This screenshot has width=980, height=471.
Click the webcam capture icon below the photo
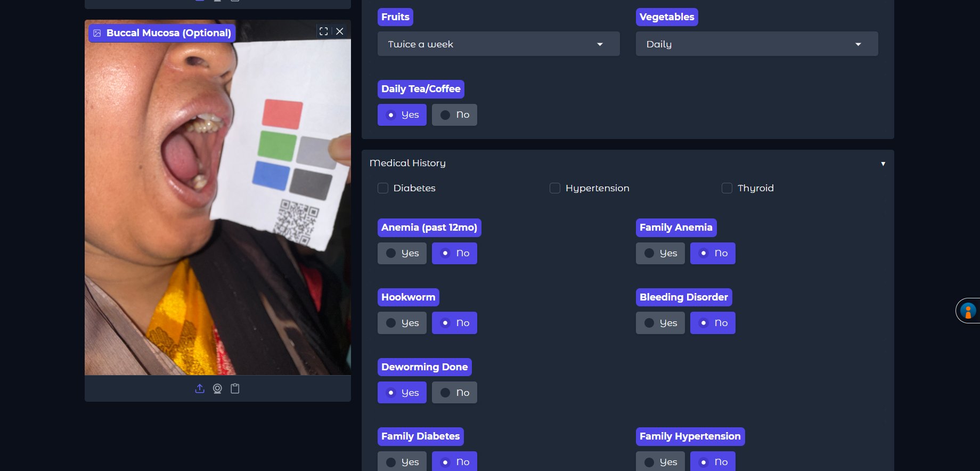pyautogui.click(x=217, y=388)
